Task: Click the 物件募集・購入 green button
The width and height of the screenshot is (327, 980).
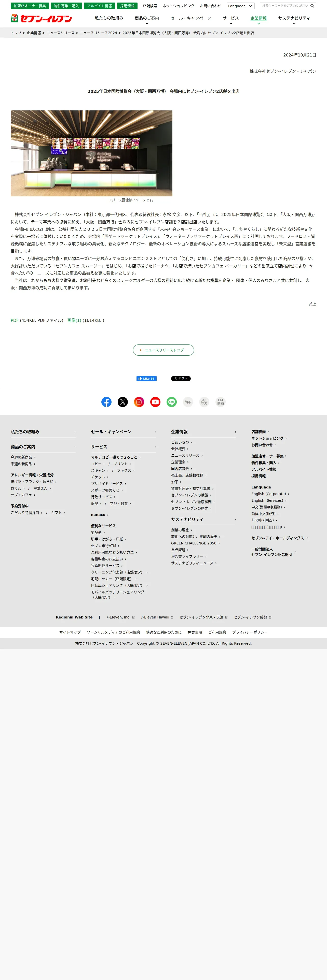Action: (x=66, y=6)
